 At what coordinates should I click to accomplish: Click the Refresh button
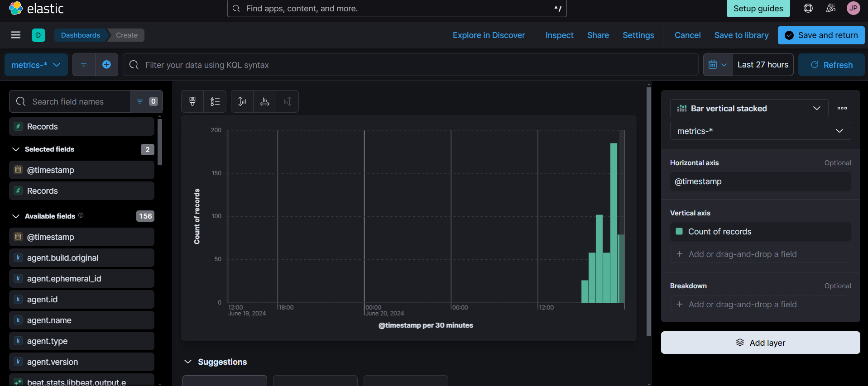click(831, 65)
